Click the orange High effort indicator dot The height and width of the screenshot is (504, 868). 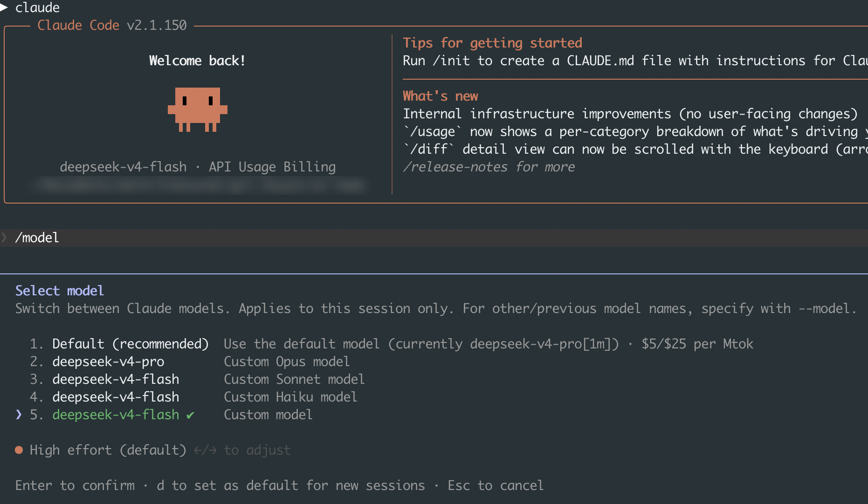[x=19, y=450]
